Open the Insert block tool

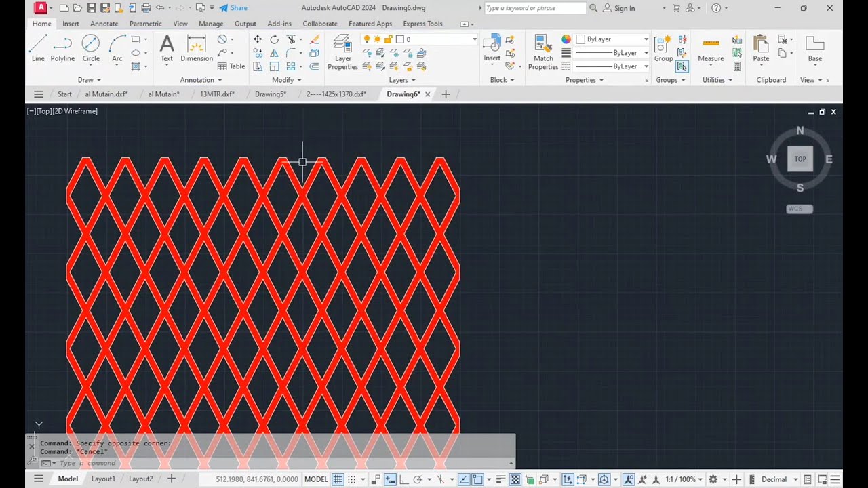[x=492, y=48]
